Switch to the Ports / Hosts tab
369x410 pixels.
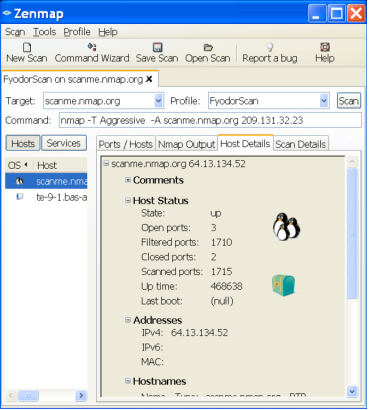[126, 144]
